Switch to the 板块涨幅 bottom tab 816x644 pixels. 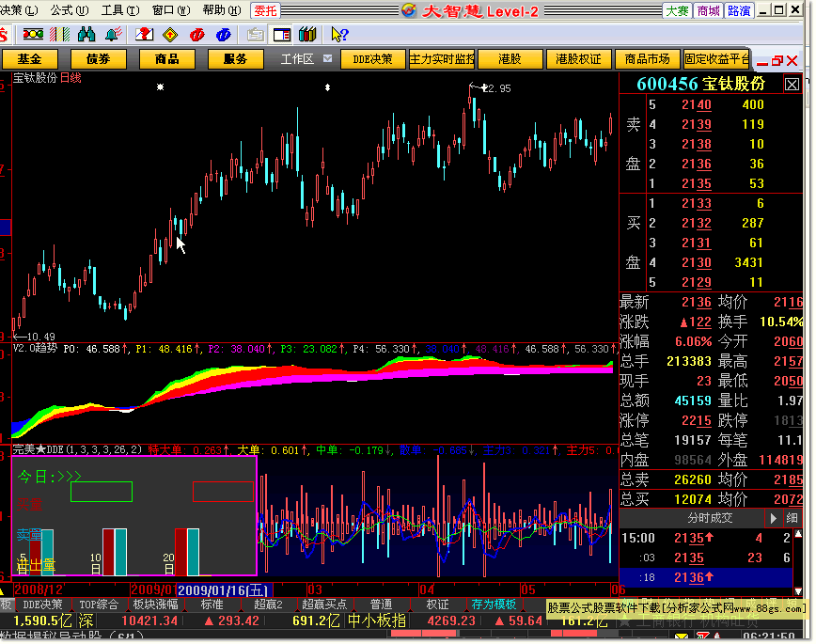coord(155,605)
